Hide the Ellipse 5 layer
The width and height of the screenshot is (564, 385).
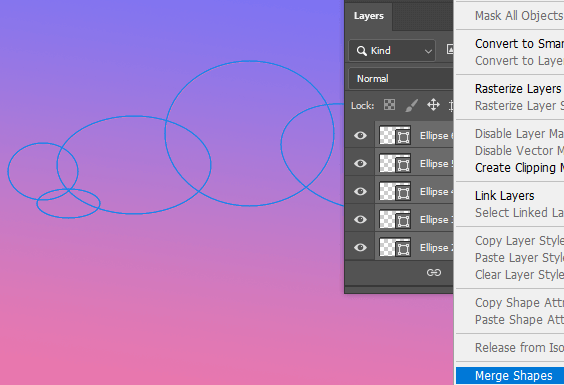click(x=360, y=164)
